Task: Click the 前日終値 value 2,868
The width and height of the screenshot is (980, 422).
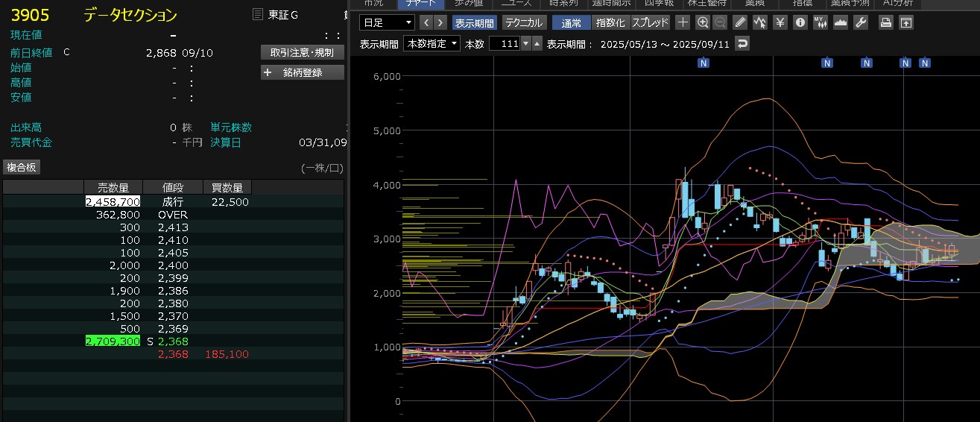Action: click(162, 52)
